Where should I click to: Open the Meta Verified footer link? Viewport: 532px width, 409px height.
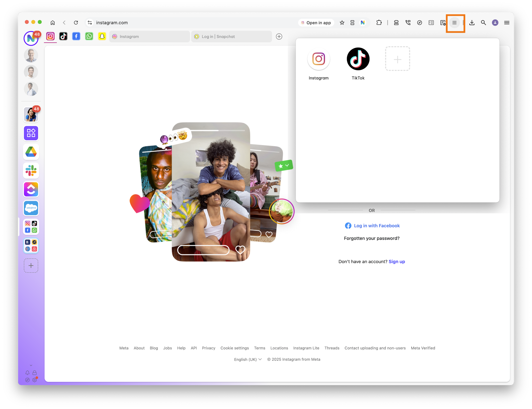[x=423, y=348]
